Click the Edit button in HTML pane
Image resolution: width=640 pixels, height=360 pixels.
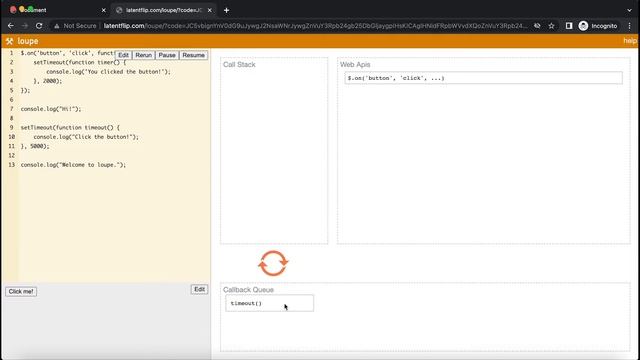(x=199, y=289)
